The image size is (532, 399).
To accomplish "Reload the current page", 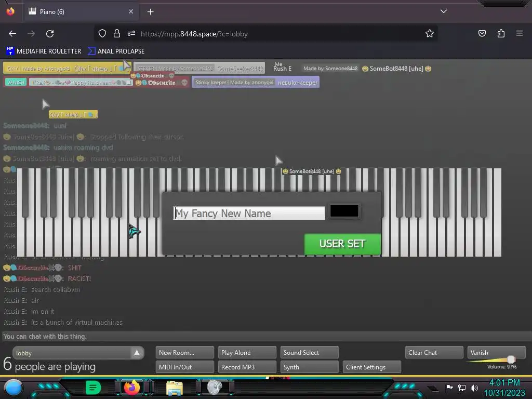I will [50, 34].
